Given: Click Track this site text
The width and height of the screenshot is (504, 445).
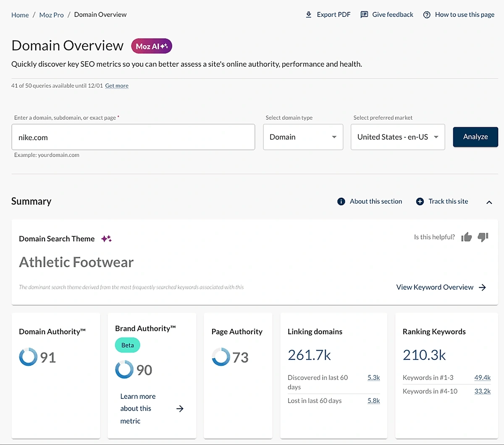Looking at the screenshot, I should (x=448, y=202).
